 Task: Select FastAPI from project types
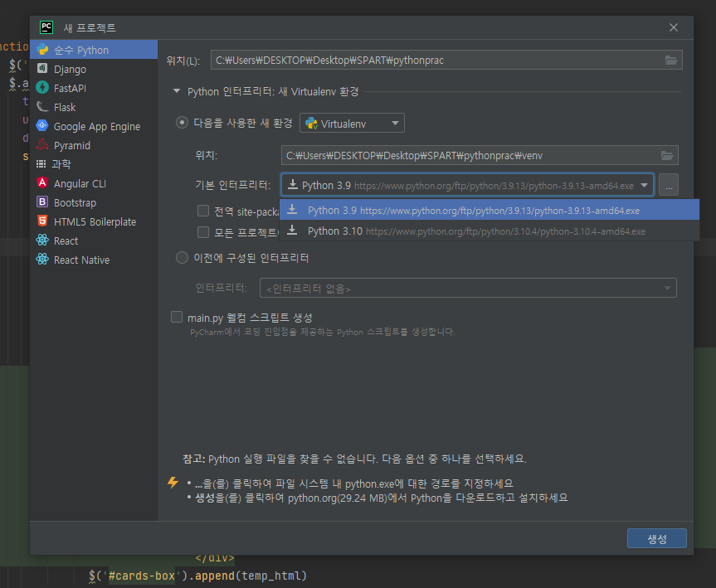pos(70,88)
